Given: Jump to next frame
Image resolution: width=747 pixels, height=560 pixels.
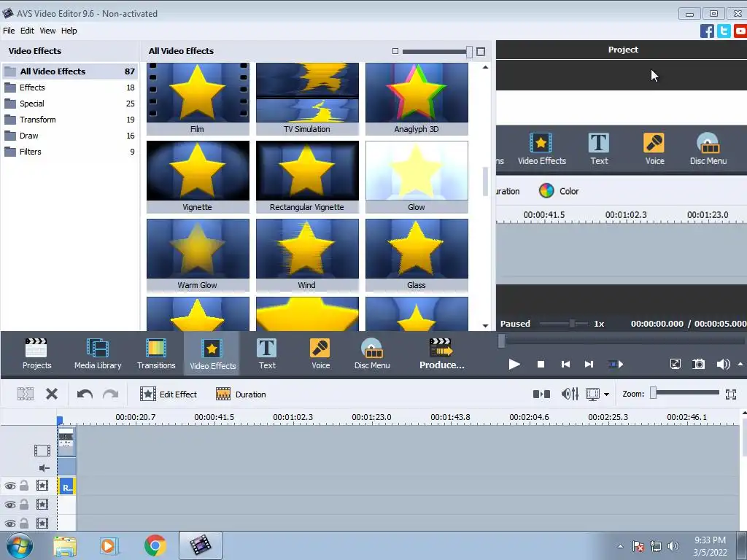Looking at the screenshot, I should pos(589,365).
